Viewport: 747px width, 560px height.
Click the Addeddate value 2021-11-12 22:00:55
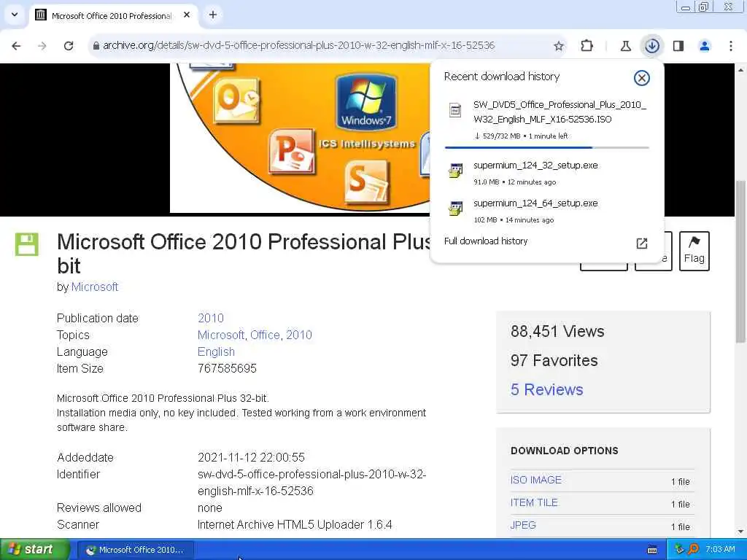click(251, 458)
